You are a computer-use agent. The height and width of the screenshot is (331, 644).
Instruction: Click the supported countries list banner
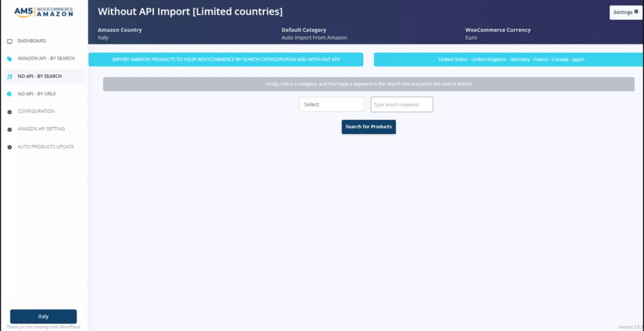click(x=509, y=59)
